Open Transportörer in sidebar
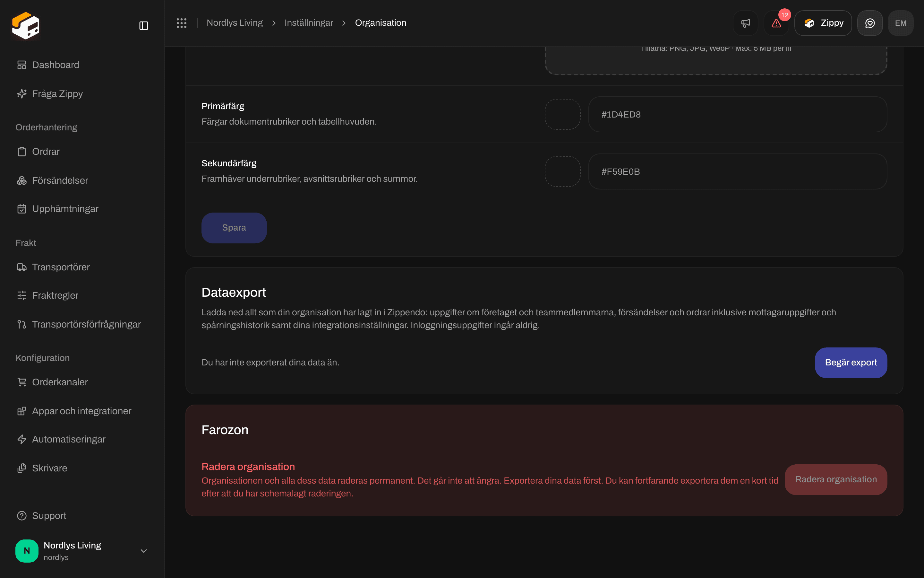Viewport: 924px width, 578px height. (82, 267)
